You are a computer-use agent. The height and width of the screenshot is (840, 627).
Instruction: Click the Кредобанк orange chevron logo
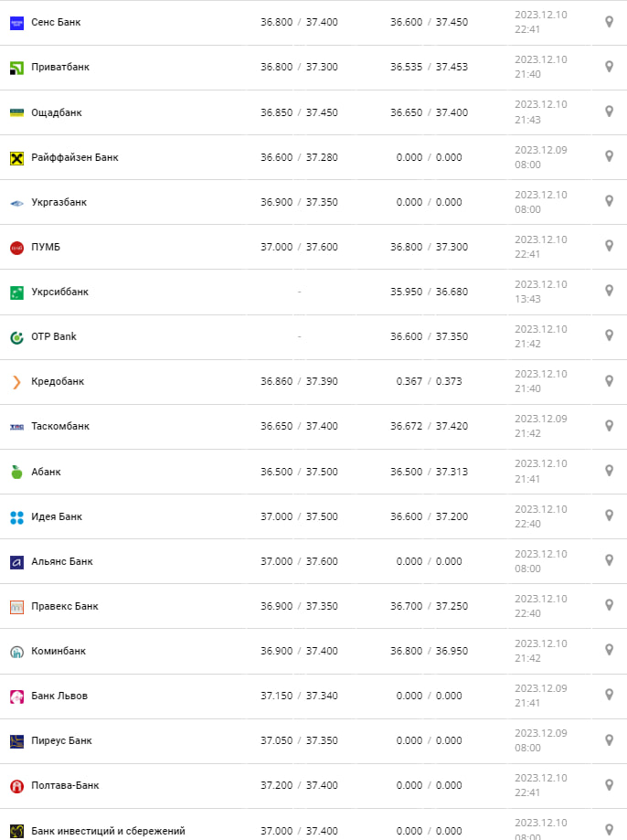tap(16, 382)
